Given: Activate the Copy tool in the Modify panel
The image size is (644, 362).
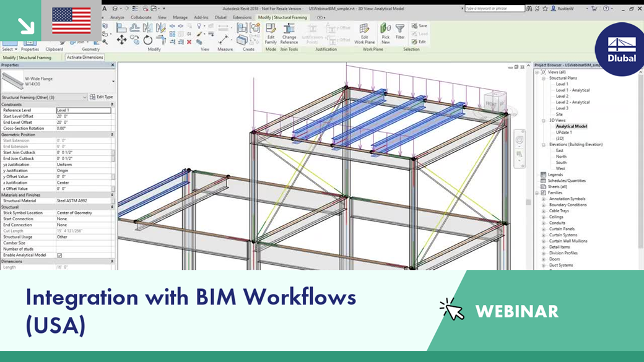Looking at the screenshot, I should (x=135, y=40).
